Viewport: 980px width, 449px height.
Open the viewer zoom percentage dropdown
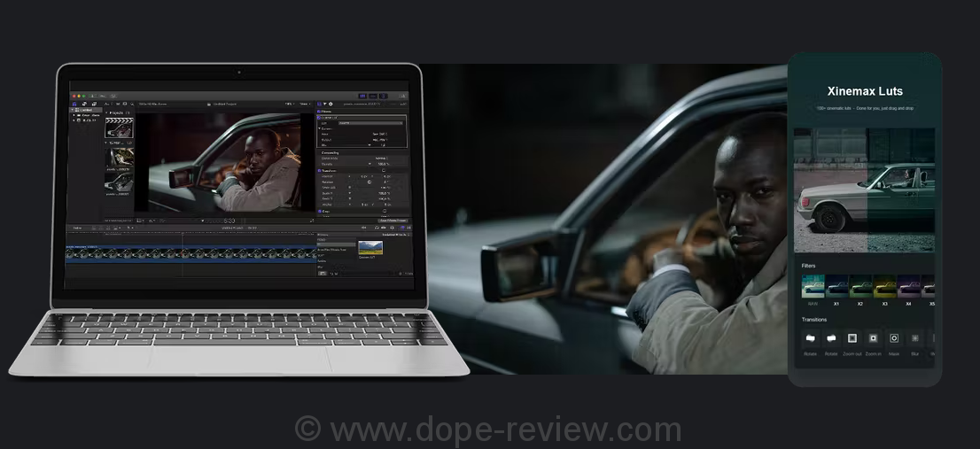(x=290, y=104)
